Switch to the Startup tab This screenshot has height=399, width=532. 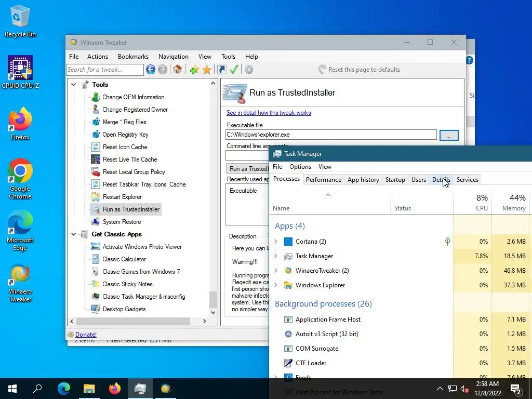click(395, 179)
